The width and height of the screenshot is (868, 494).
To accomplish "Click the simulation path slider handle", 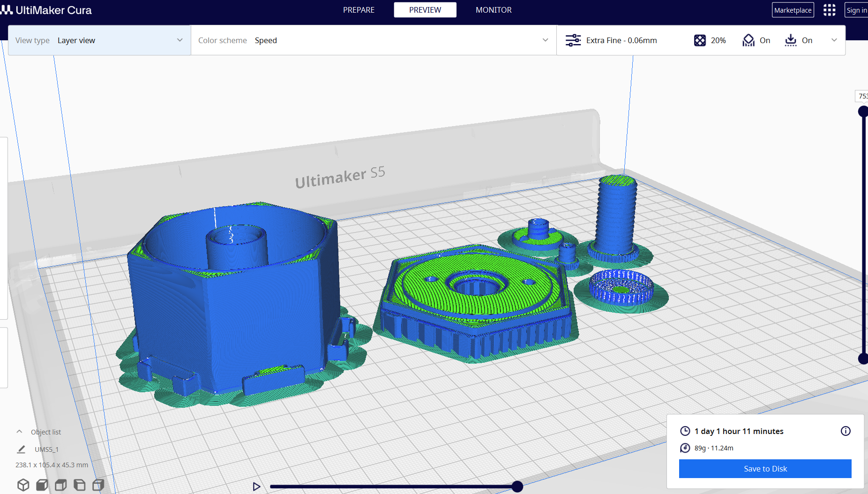I will [517, 487].
